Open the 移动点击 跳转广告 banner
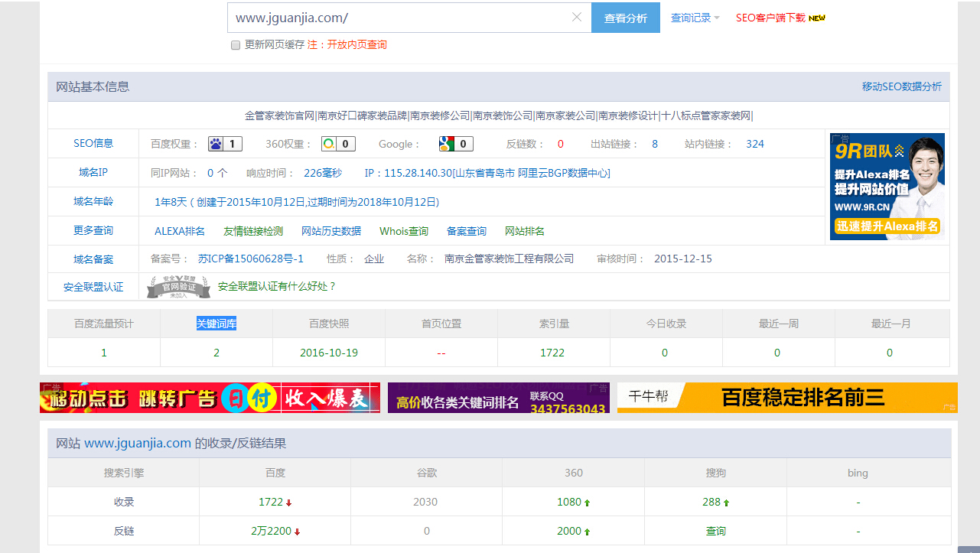The height and width of the screenshot is (553, 980). [x=210, y=398]
